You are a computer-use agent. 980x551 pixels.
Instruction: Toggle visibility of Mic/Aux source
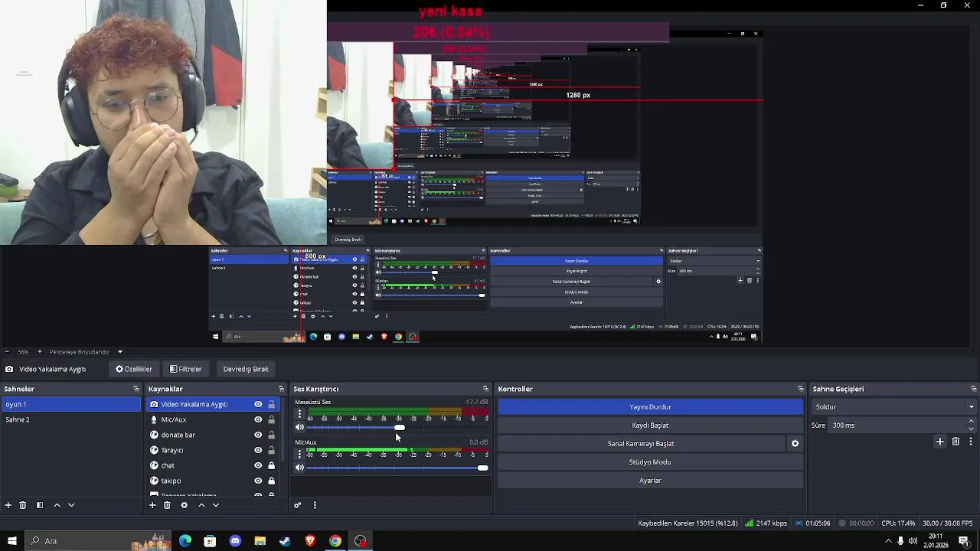(x=258, y=419)
